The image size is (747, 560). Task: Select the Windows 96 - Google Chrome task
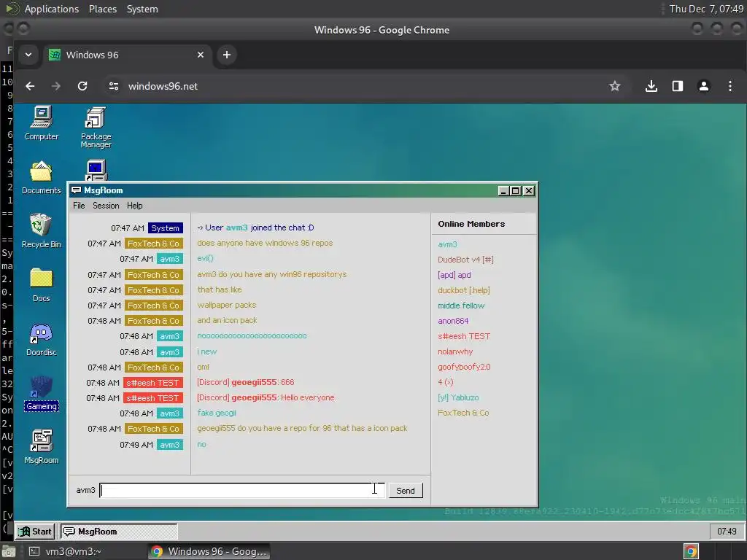coord(209,551)
